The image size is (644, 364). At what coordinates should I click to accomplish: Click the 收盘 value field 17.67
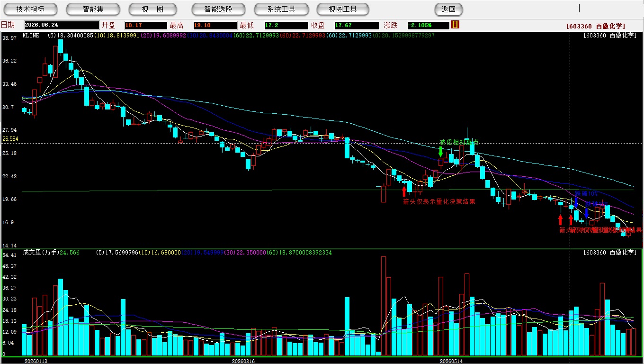coord(357,25)
